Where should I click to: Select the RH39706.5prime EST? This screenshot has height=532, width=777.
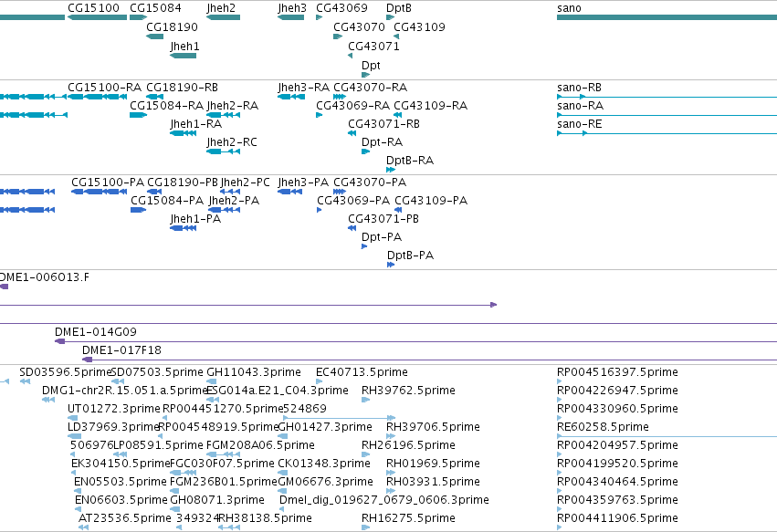coord(391,436)
